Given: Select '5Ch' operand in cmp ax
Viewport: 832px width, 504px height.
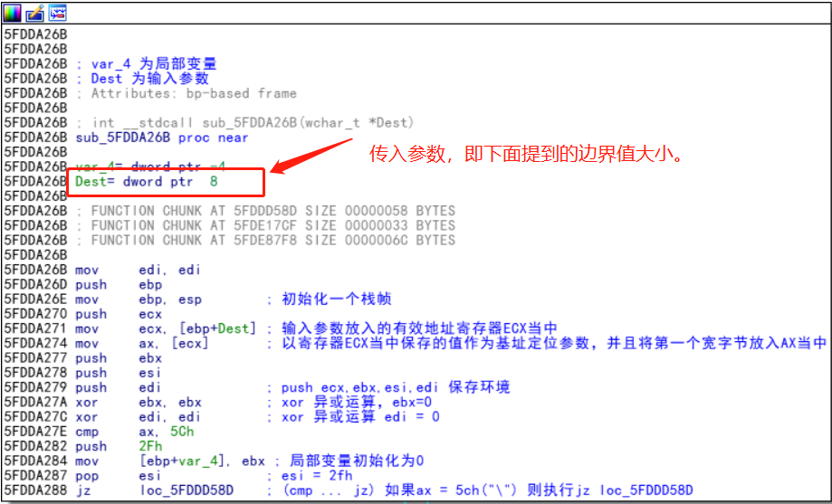Looking at the screenshot, I should tap(182, 432).
